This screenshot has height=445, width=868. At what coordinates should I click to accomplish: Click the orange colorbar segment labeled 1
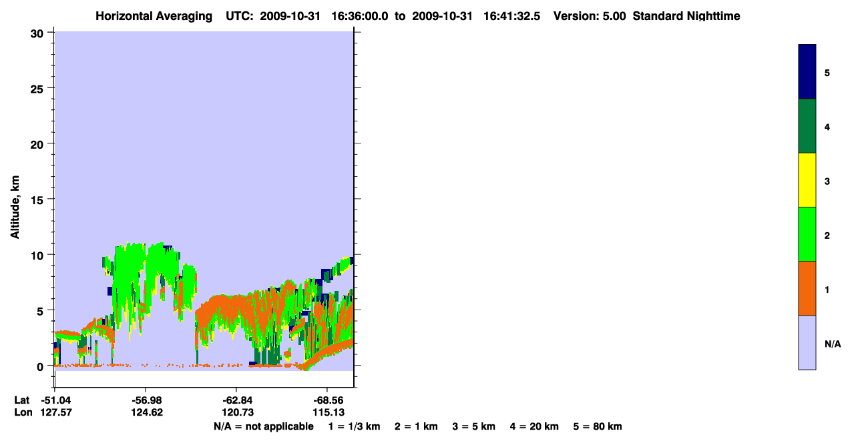[807, 288]
